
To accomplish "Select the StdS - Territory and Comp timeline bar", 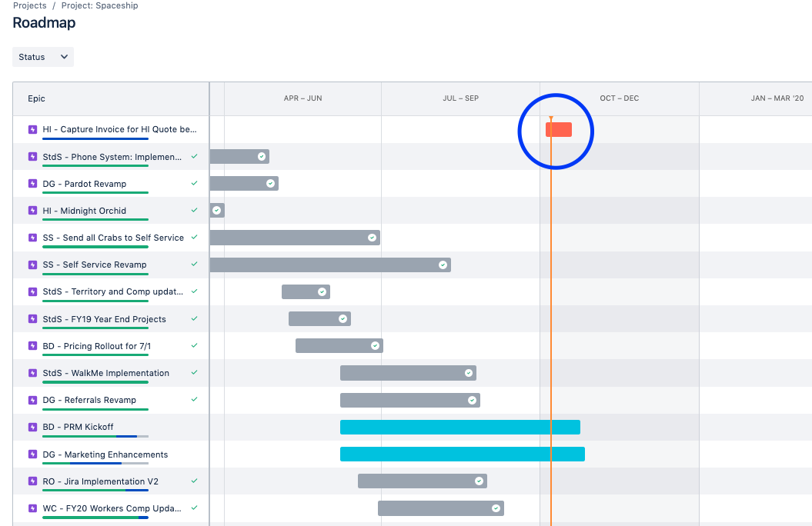I will [306, 291].
